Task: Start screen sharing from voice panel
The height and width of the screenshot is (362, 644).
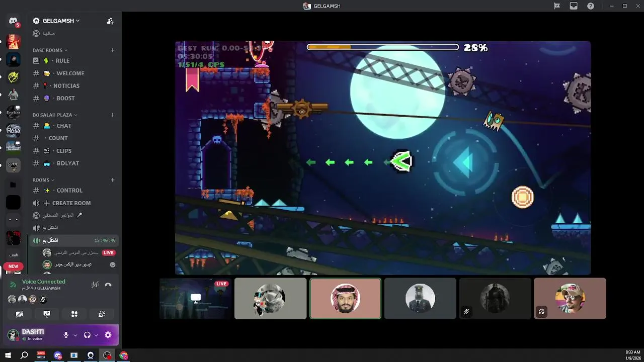Action: (47, 314)
